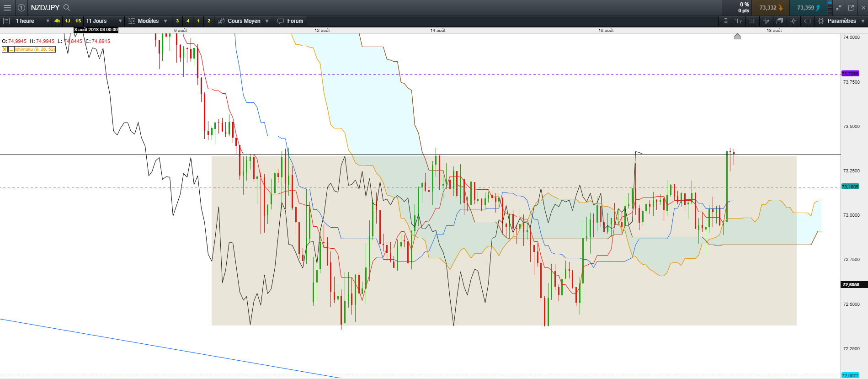The image size is (868, 379).
Task: Click the 0 % 0 pts variation display
Action: pyautogui.click(x=744, y=8)
